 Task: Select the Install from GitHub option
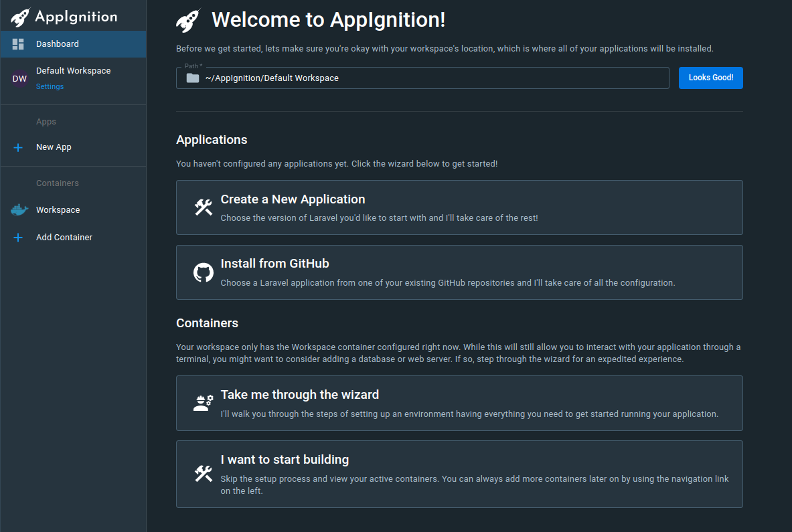(x=459, y=272)
